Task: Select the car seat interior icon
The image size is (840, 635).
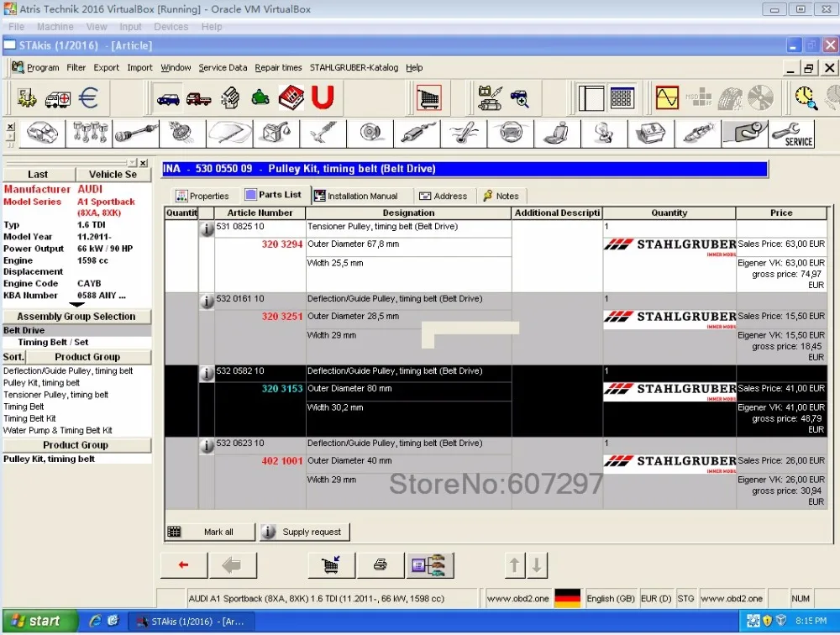Action: pyautogui.click(x=557, y=134)
